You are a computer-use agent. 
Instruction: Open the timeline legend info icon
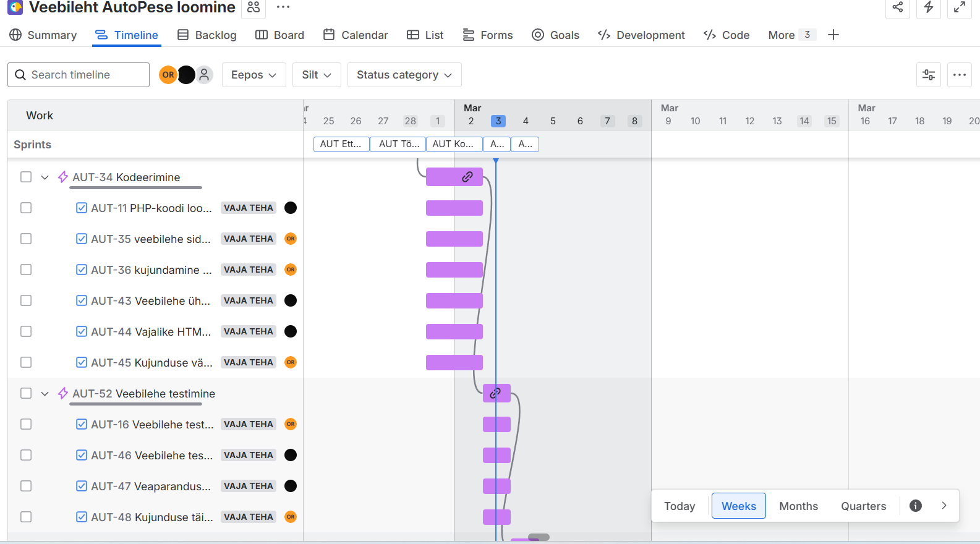915,506
